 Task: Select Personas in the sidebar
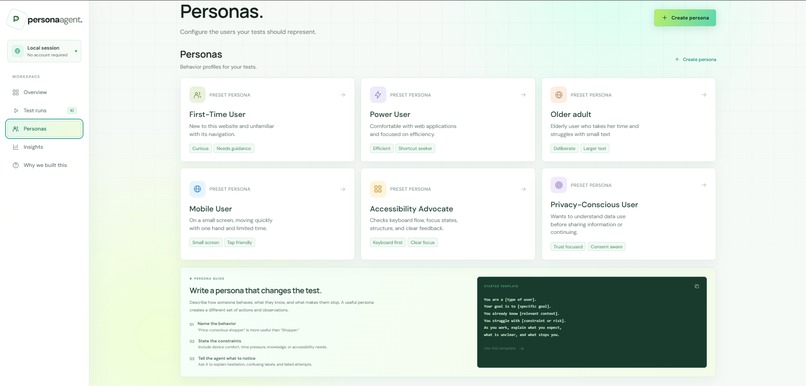click(44, 129)
